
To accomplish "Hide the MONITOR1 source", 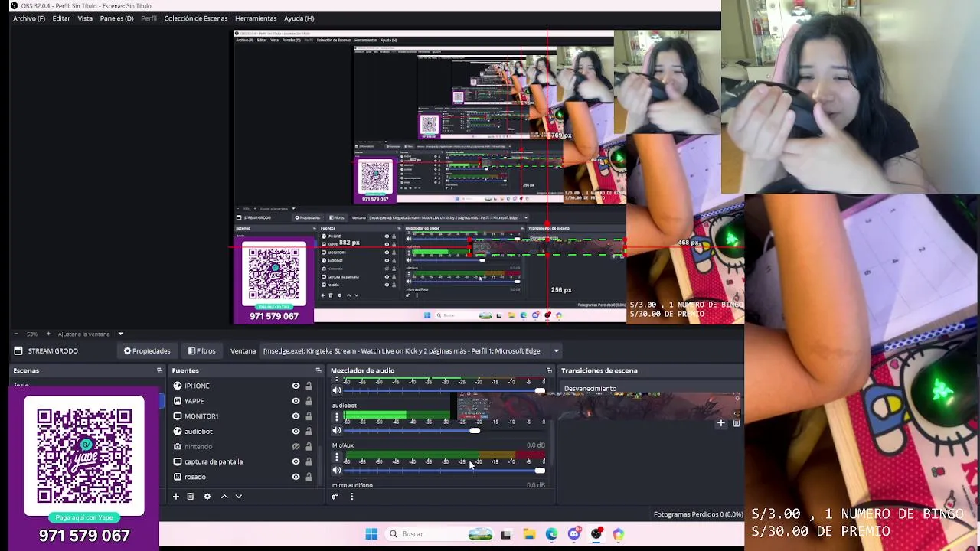I will tap(296, 416).
